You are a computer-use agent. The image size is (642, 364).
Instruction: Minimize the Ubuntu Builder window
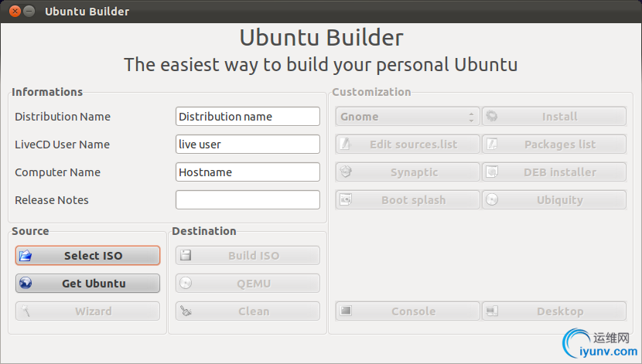click(29, 11)
